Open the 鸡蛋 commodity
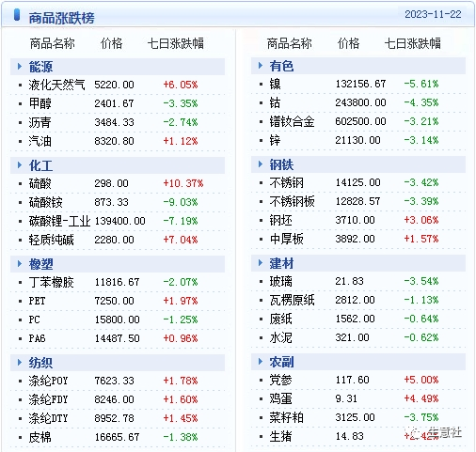This screenshot has height=452, width=476. coord(280,398)
